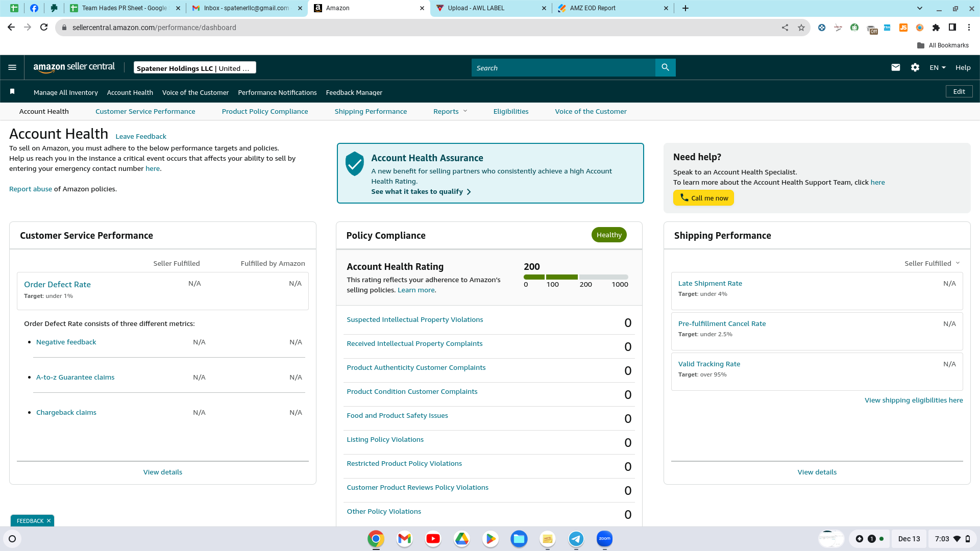This screenshot has height=551, width=980.
Task: Open the browser extensions puzzle icon
Action: click(936, 28)
